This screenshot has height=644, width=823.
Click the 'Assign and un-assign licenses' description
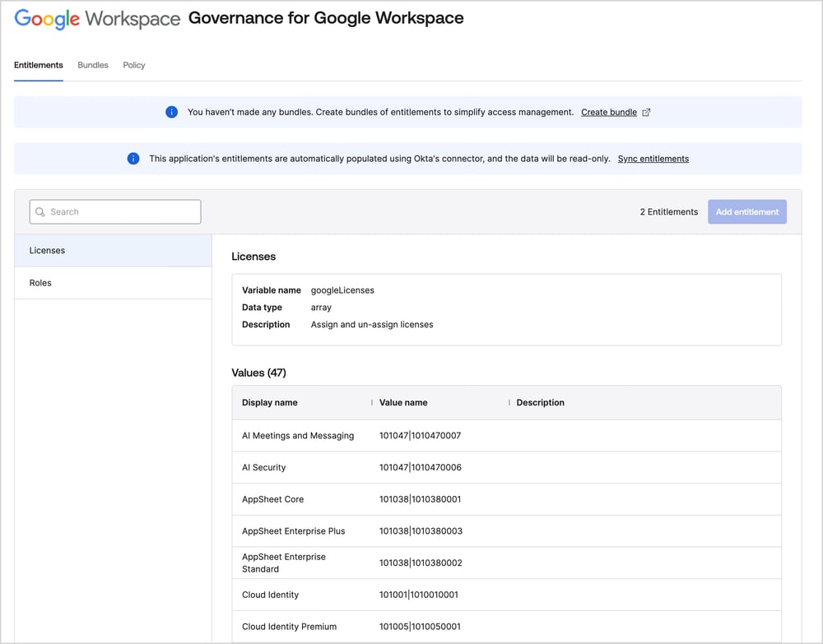click(x=372, y=324)
